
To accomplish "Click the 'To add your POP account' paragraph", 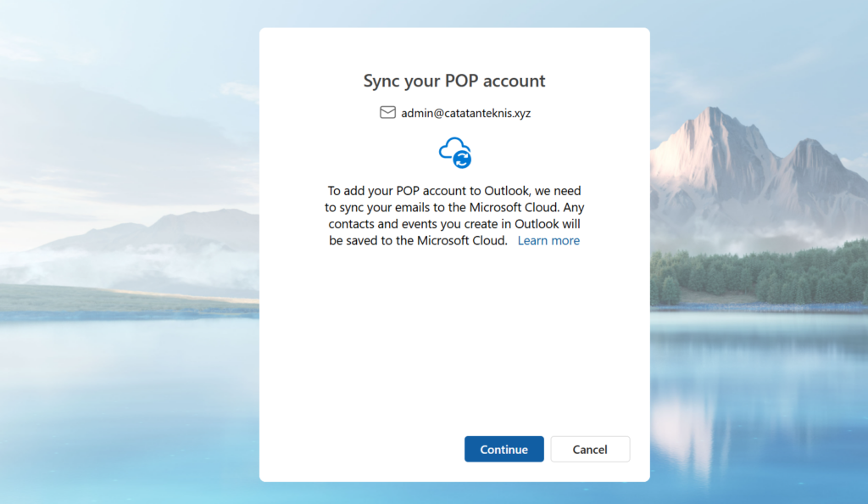I will click(454, 216).
